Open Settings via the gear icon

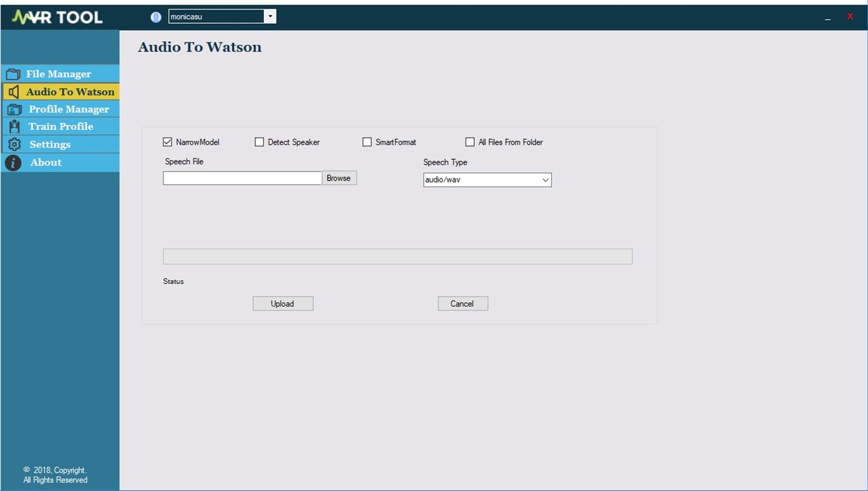pos(14,144)
